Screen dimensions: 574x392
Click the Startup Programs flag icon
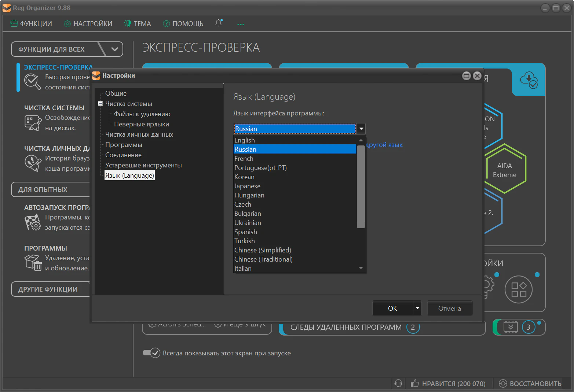[33, 222]
